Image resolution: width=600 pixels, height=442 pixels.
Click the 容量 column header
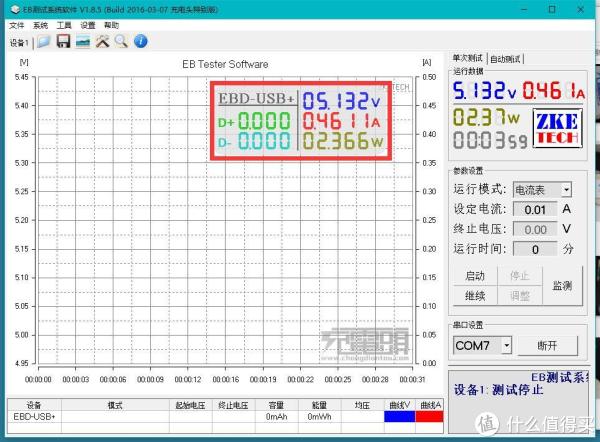point(277,405)
